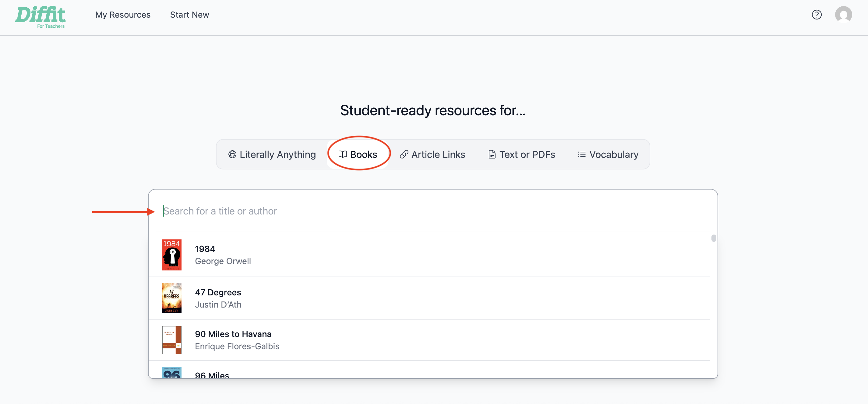Click the book results list scrollbar thumb
The height and width of the screenshot is (404, 868).
point(713,238)
